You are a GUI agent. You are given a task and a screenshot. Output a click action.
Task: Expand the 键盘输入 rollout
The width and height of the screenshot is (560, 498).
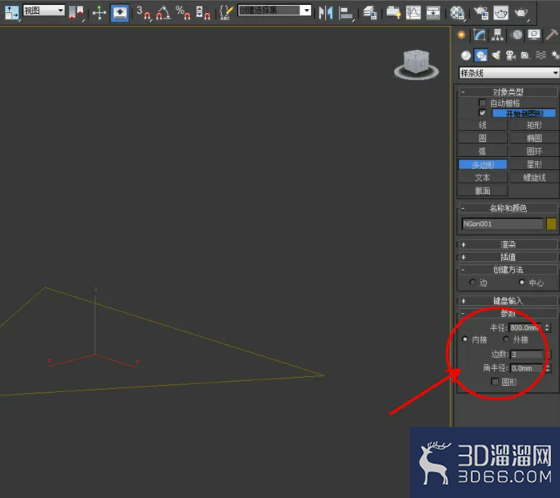point(508,301)
